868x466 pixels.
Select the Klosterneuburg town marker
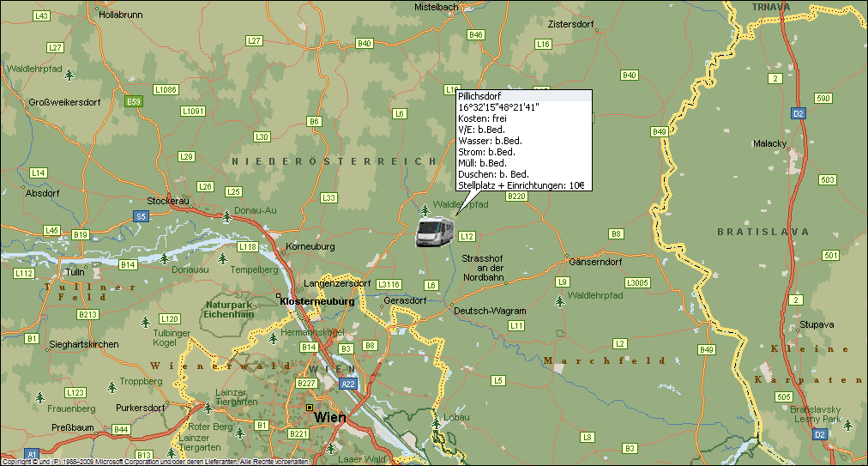point(279,297)
